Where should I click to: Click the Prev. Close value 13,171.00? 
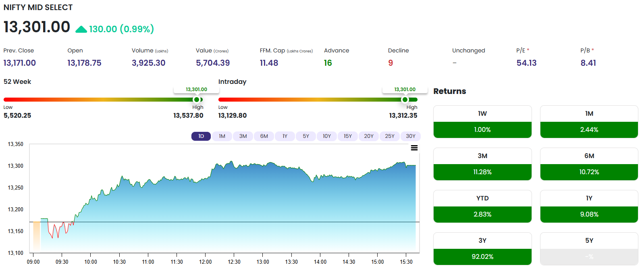pyautogui.click(x=19, y=63)
